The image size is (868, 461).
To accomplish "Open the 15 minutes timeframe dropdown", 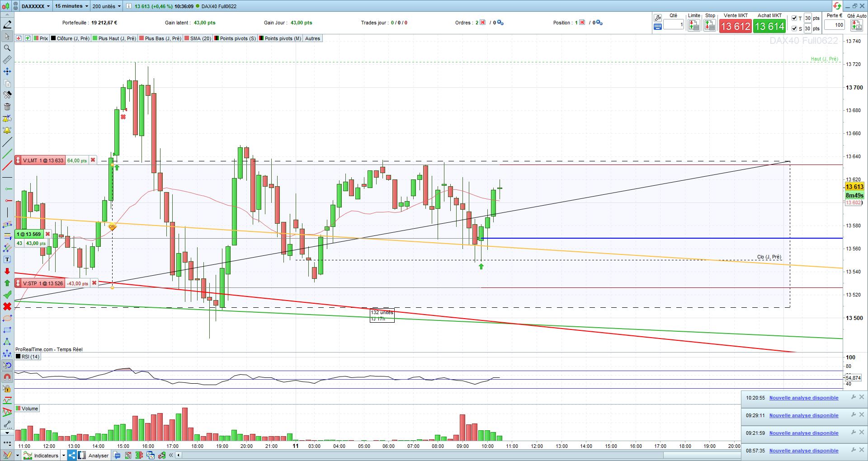I will [x=71, y=6].
